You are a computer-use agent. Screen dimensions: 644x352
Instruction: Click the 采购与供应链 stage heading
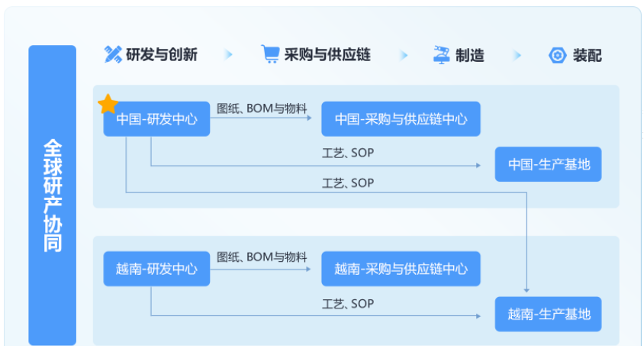tap(327, 55)
